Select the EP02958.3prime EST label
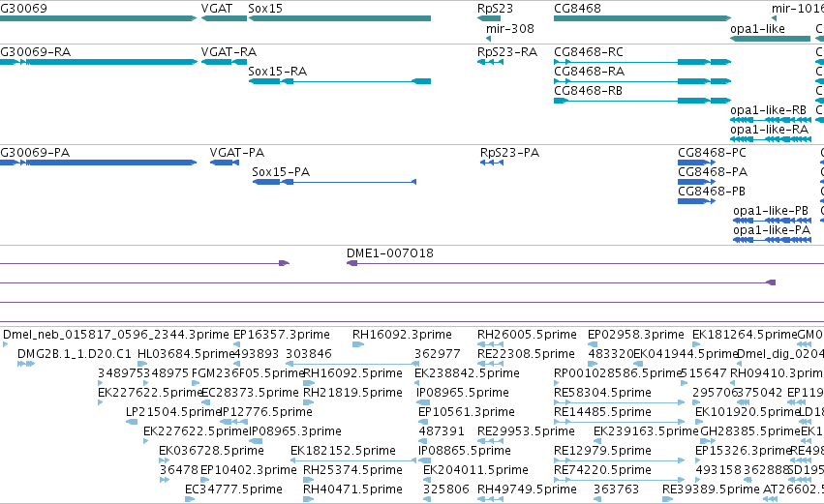 (x=636, y=335)
